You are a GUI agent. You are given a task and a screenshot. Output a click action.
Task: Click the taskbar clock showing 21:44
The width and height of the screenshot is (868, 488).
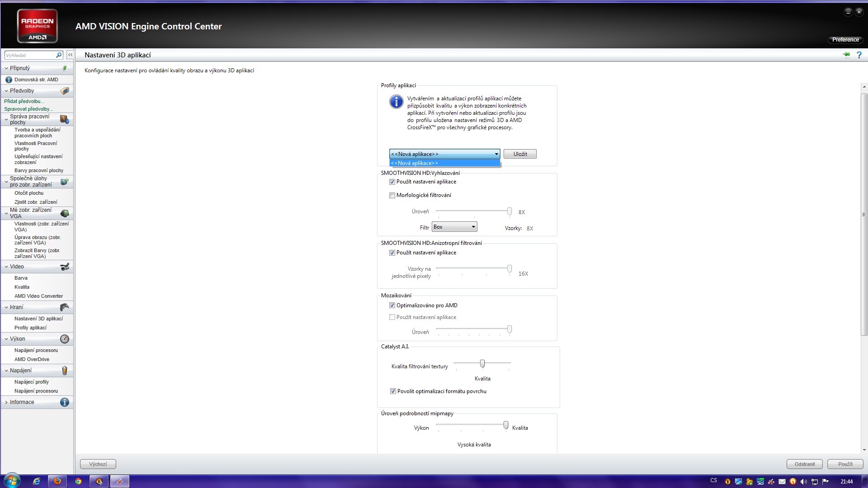pos(846,482)
